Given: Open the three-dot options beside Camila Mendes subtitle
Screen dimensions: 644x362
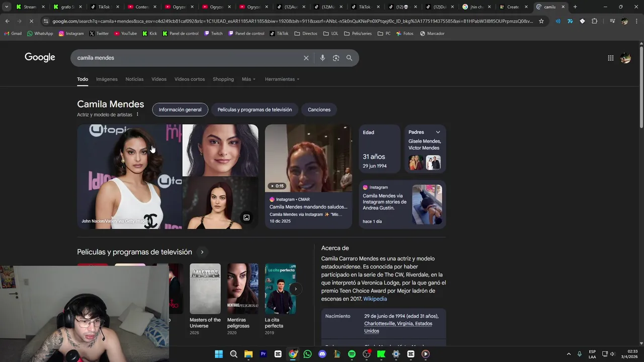Looking at the screenshot, I should click(x=137, y=115).
